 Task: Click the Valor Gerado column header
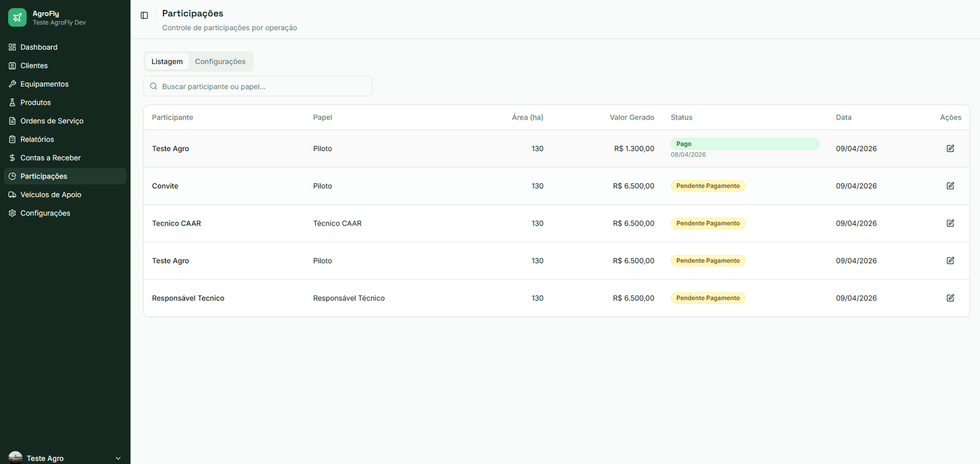pyautogui.click(x=631, y=117)
